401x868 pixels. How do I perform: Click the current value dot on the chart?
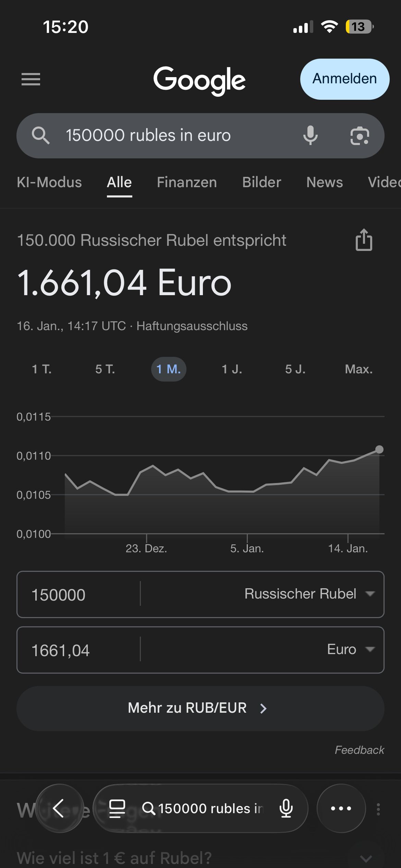tap(379, 449)
